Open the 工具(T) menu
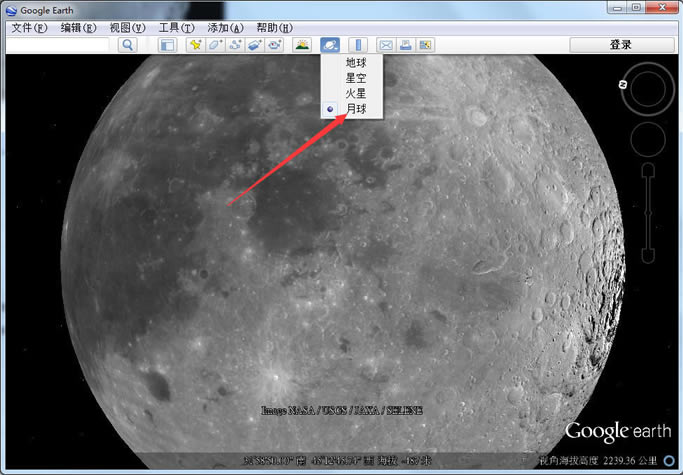Viewport: 683px width, 475px height. [x=176, y=27]
